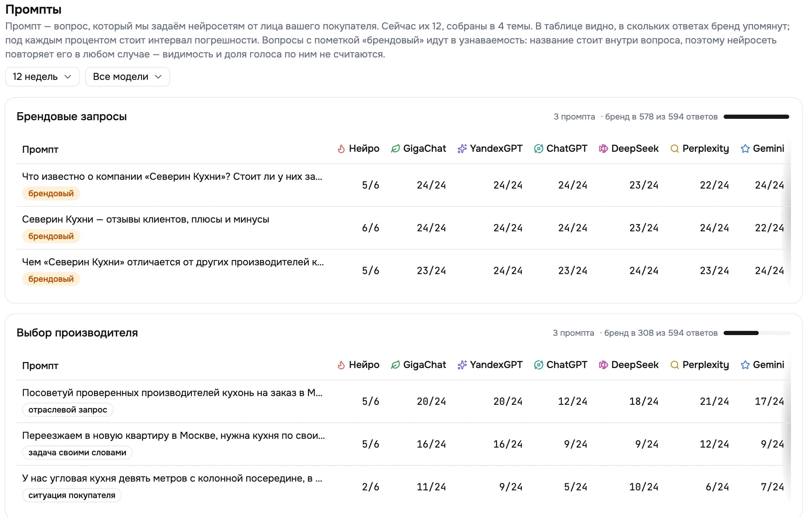Click the ChatGPT icon in Брендовые запросы table
812x517 pixels.
(538, 149)
